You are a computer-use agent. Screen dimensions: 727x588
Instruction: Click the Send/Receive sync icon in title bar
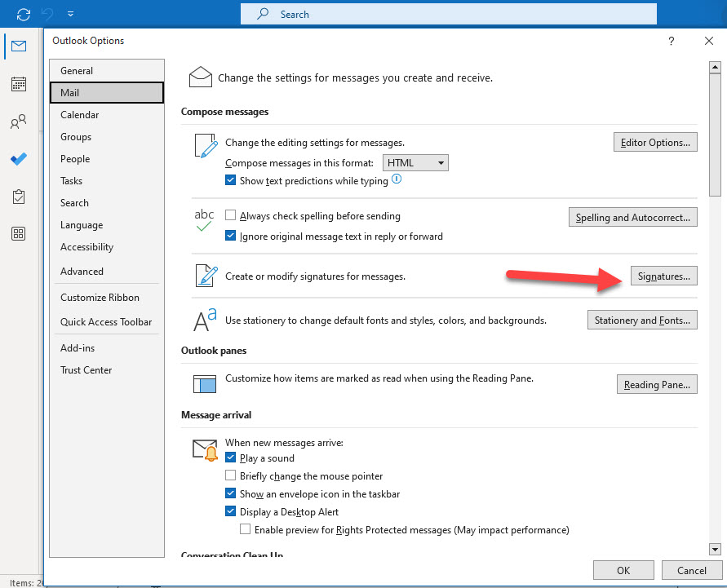[x=24, y=15]
